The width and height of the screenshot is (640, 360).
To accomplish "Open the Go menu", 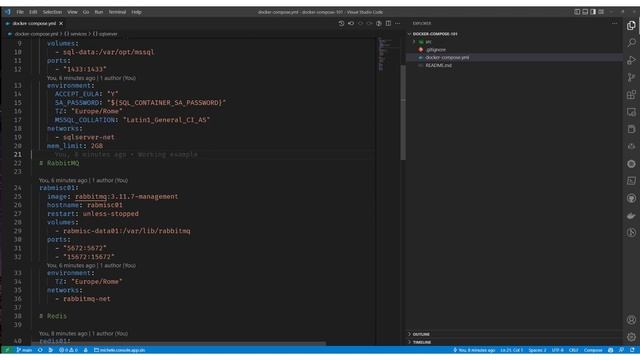I will point(86,12).
